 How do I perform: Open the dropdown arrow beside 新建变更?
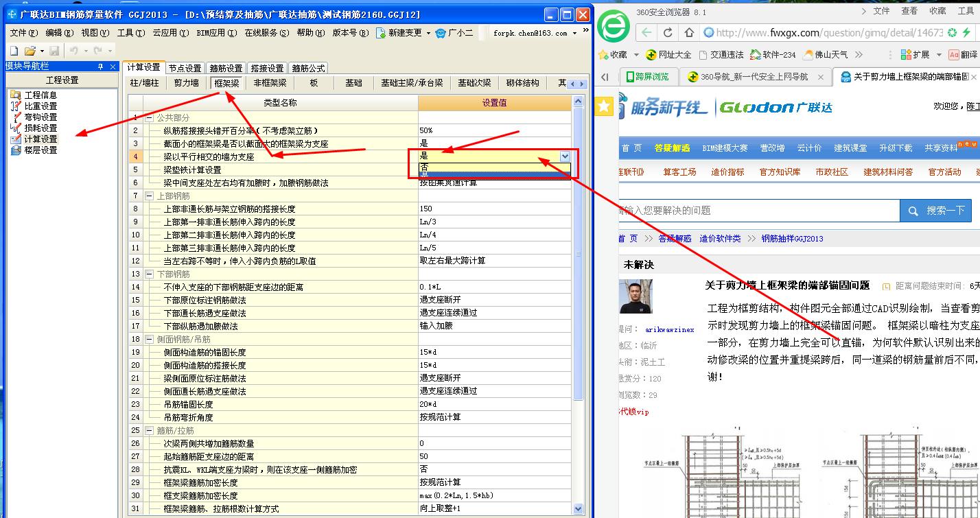(428, 33)
